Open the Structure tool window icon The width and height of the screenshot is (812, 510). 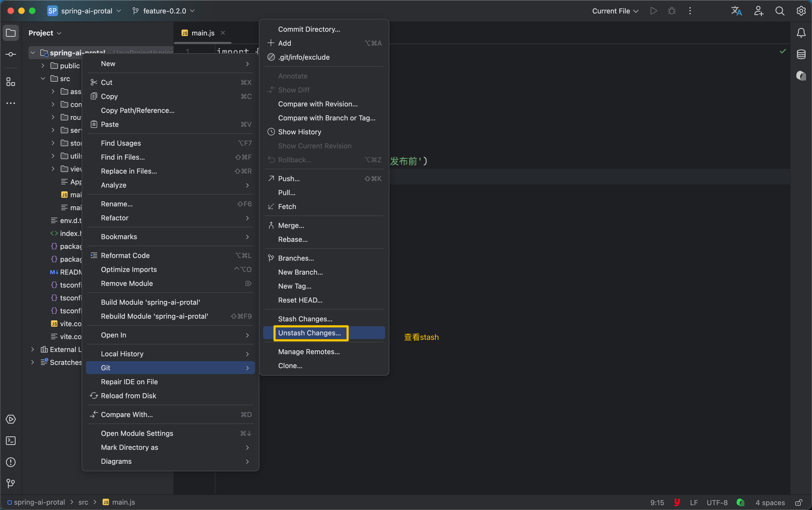[11, 82]
